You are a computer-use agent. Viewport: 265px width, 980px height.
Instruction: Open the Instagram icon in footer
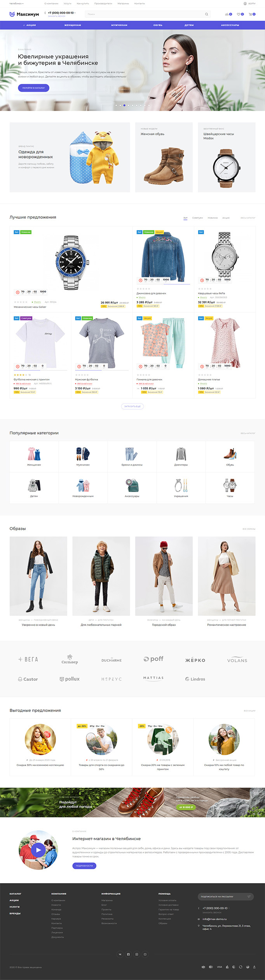137,954
